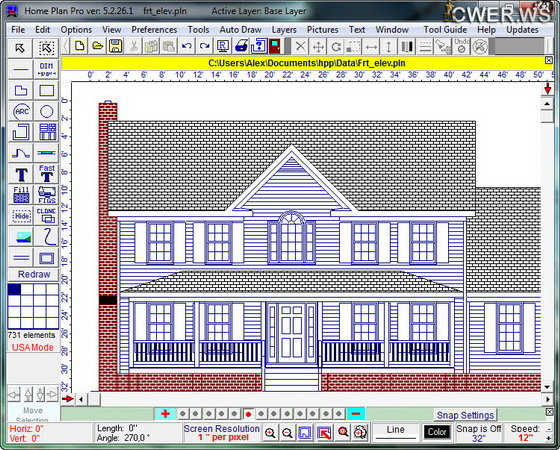The height and width of the screenshot is (450, 560).
Task: Click the Screen Resolution readout
Action: coord(221,432)
